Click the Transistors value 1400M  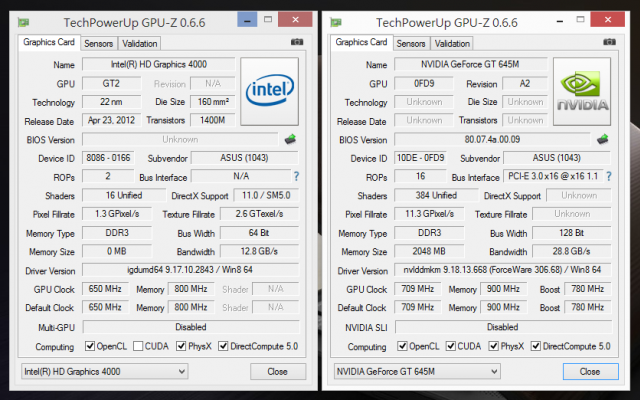coord(213,120)
